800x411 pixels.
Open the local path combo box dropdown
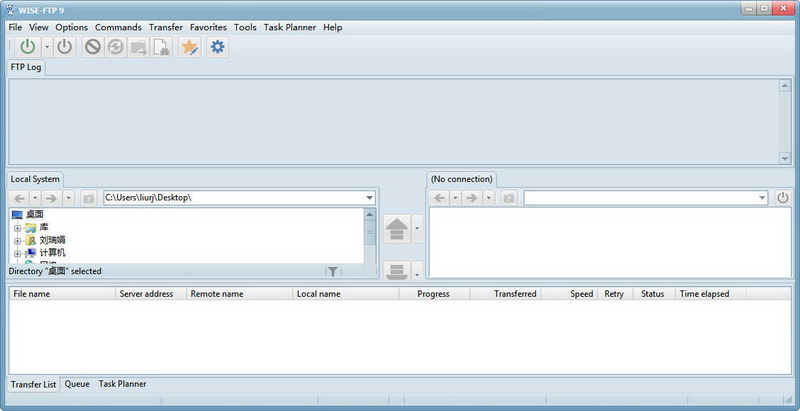click(x=369, y=198)
